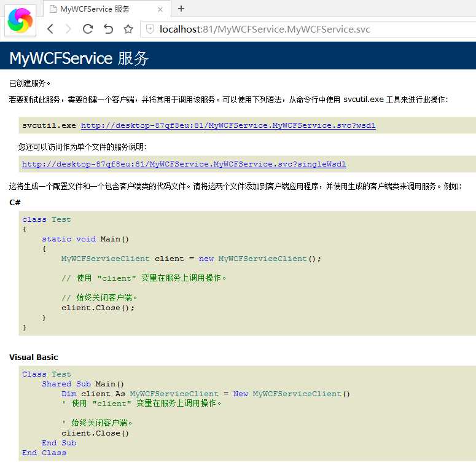This screenshot has width=476, height=465.
Task: Click the svcutil.exe command text
Action: click(x=49, y=125)
